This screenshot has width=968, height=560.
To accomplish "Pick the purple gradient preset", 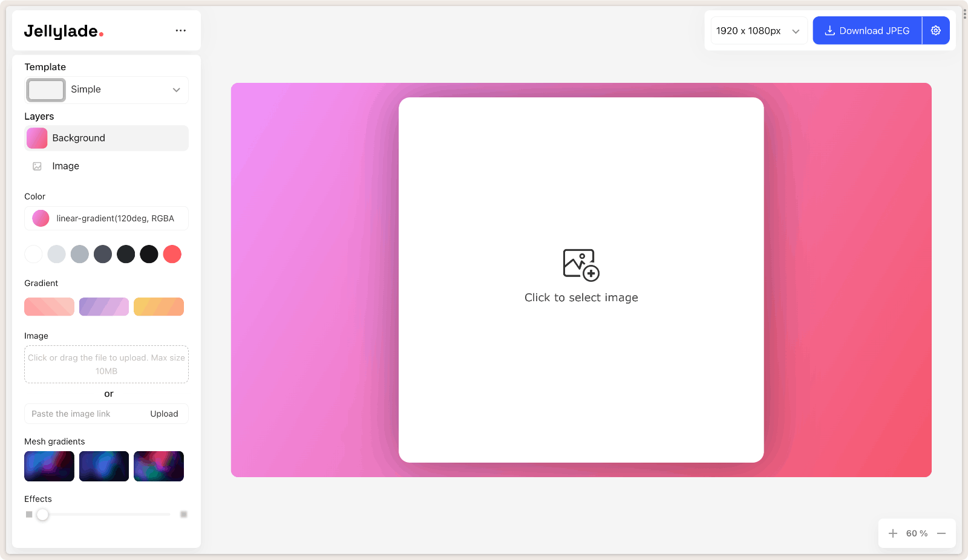I will pos(104,307).
